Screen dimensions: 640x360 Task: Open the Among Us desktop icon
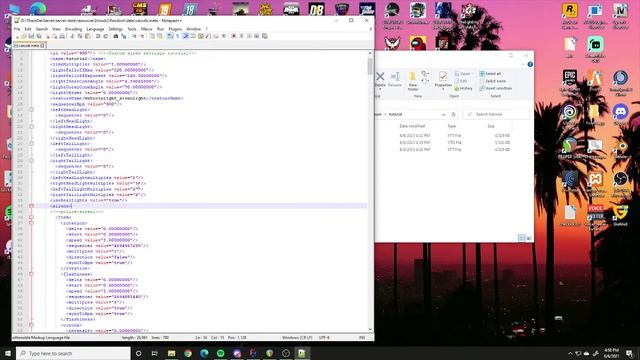coord(418,43)
